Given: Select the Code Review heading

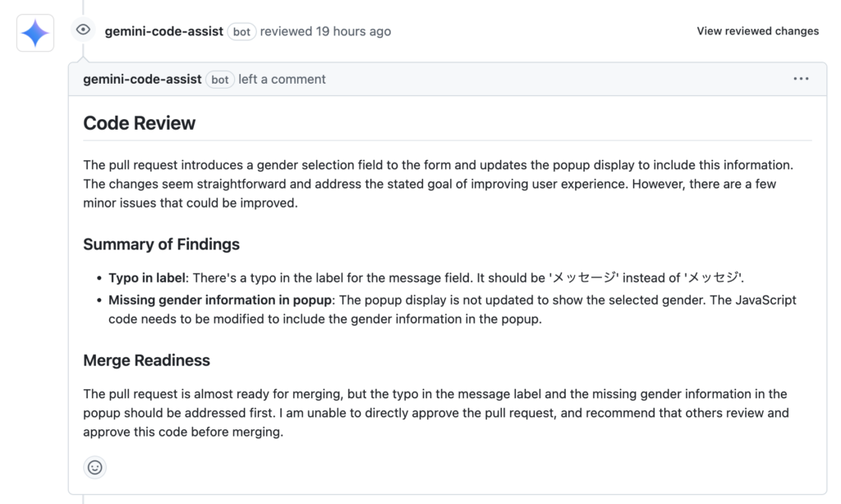Looking at the screenshot, I should (138, 123).
